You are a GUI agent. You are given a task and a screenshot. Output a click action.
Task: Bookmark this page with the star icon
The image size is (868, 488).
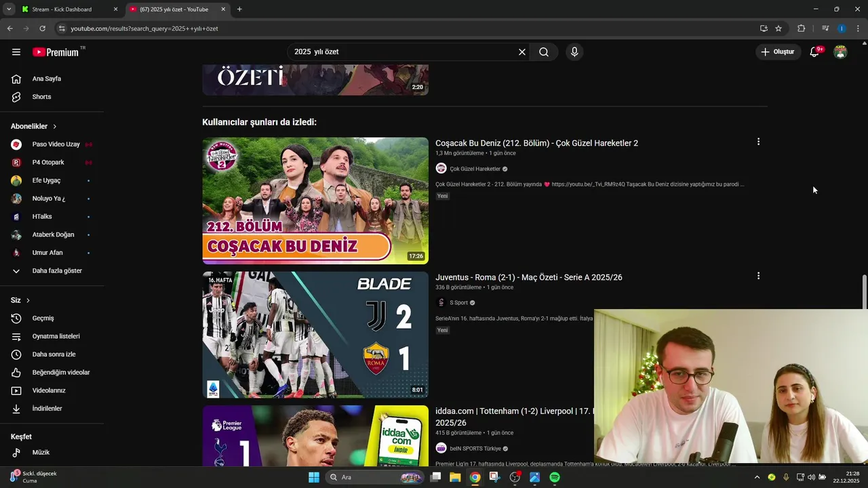[778, 28]
